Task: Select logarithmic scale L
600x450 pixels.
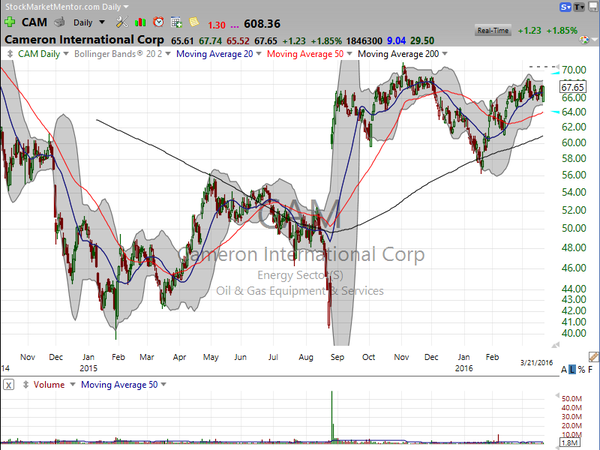Action: point(572,370)
